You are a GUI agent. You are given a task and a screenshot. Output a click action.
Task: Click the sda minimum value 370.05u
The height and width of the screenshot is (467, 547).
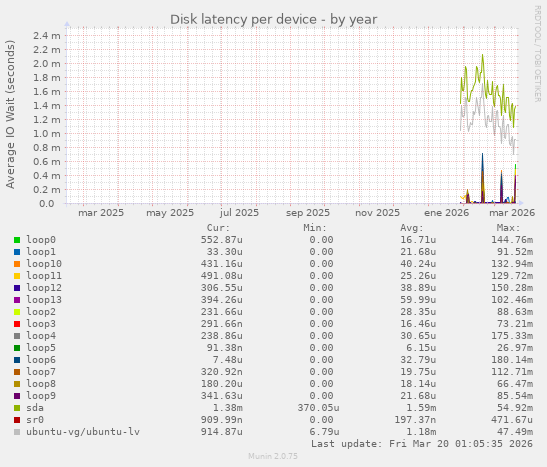pyautogui.click(x=318, y=408)
